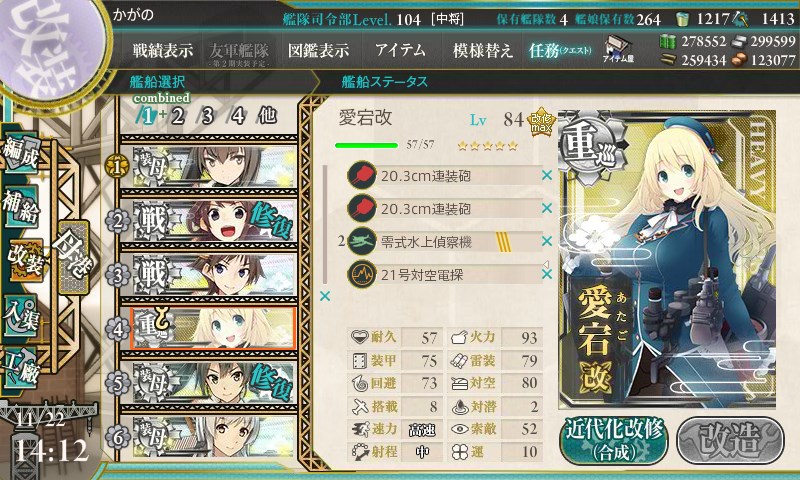Switch to fleet 3 tab
This screenshot has width=800, height=480.
tap(207, 116)
